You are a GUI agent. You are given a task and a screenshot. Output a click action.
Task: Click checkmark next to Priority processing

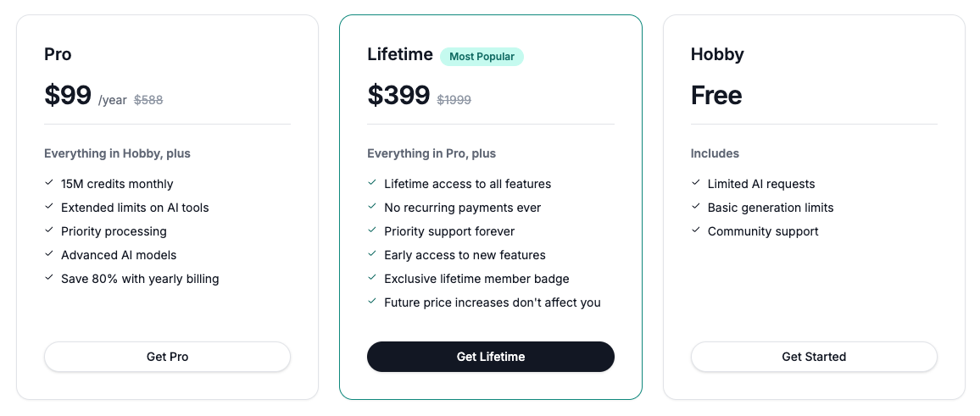click(x=49, y=230)
